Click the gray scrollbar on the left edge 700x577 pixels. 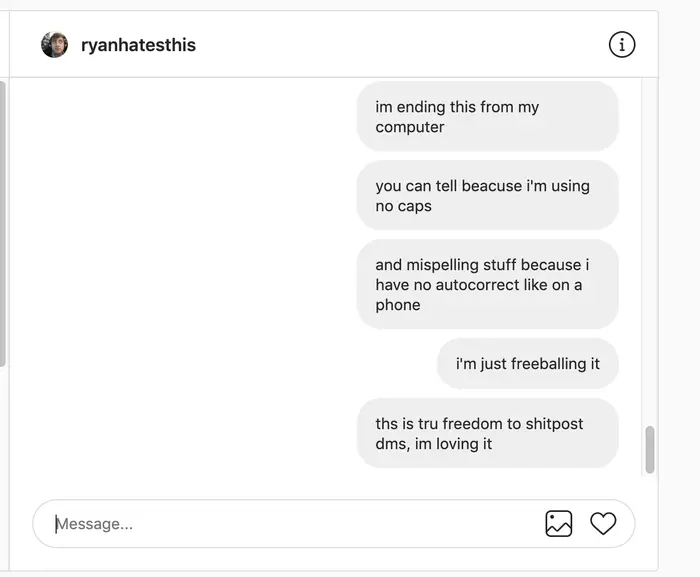3,220
